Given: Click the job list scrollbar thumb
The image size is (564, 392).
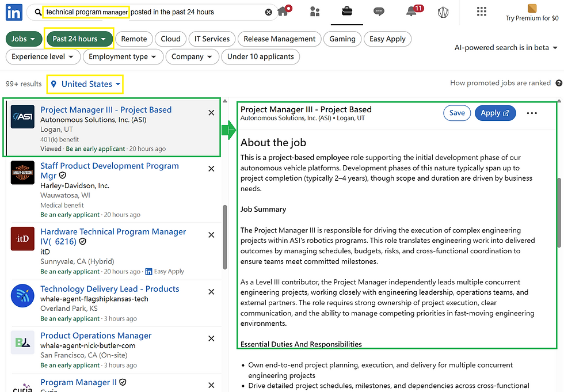Looking at the screenshot, I should pyautogui.click(x=225, y=237).
